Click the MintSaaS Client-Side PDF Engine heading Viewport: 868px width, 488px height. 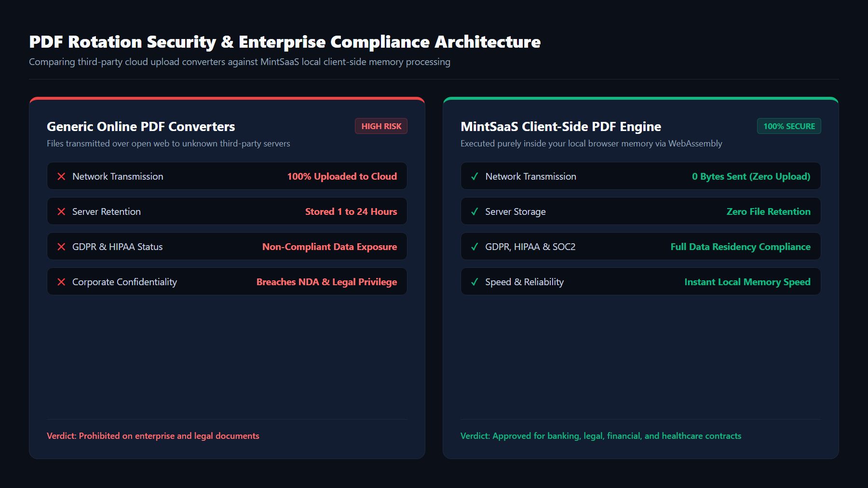coord(561,127)
